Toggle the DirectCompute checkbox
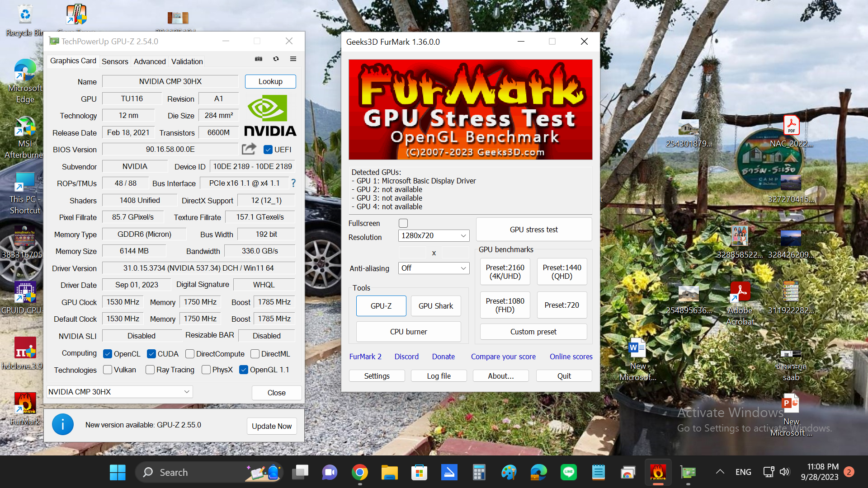This screenshot has width=868, height=488. click(x=190, y=354)
